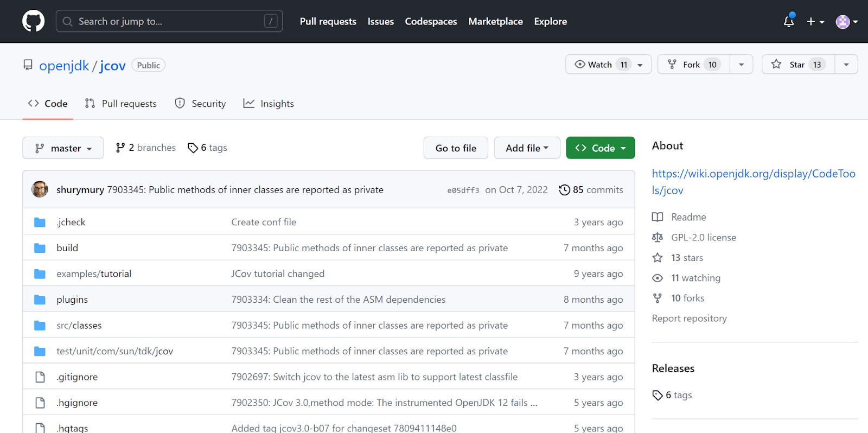Expand the master branch dropdown
Screen dimensions: 868x433
tap(63, 148)
